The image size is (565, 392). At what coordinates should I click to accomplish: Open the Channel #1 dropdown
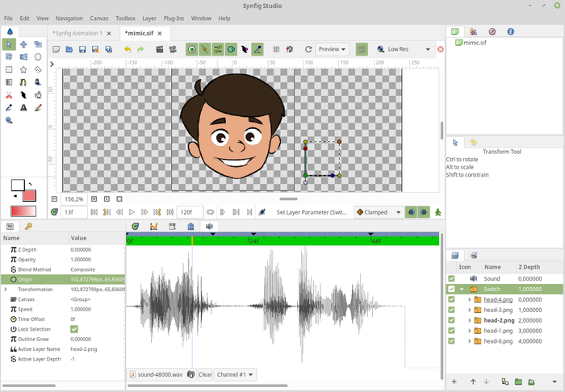pos(236,374)
